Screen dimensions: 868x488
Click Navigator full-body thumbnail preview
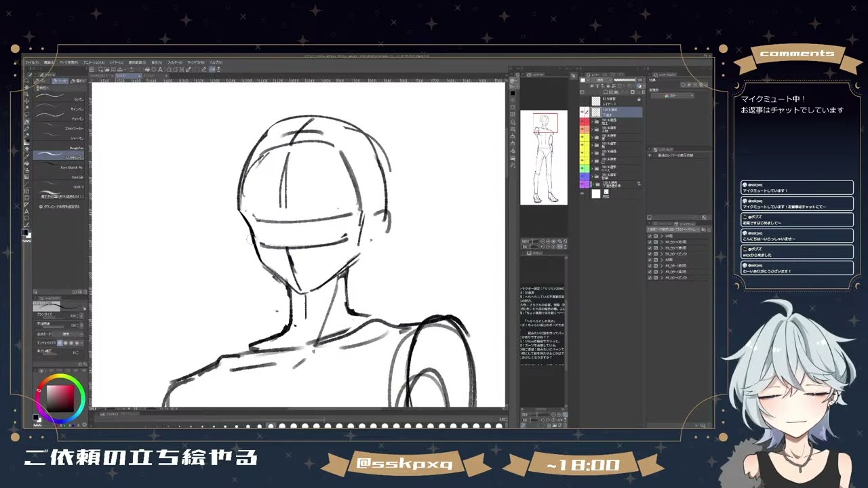pyautogui.click(x=544, y=157)
